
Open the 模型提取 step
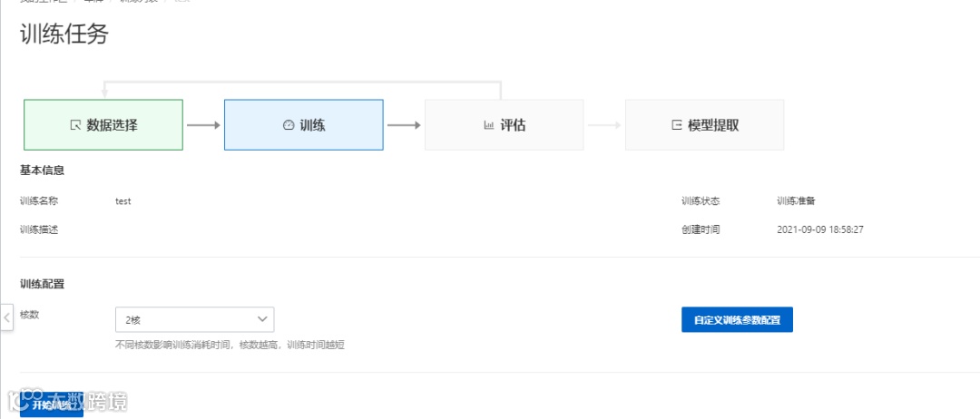[704, 125]
